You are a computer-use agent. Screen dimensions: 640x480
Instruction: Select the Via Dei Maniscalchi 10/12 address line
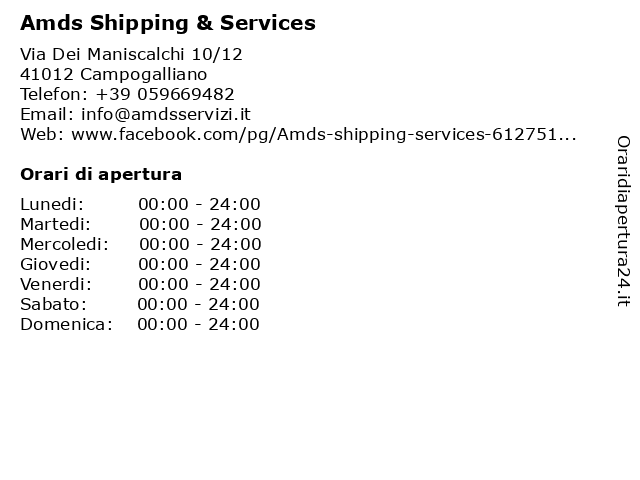(131, 54)
